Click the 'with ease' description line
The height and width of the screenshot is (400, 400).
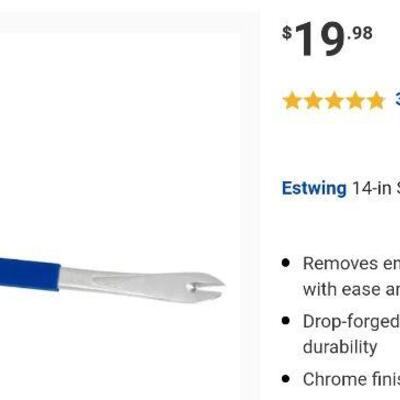click(x=351, y=289)
